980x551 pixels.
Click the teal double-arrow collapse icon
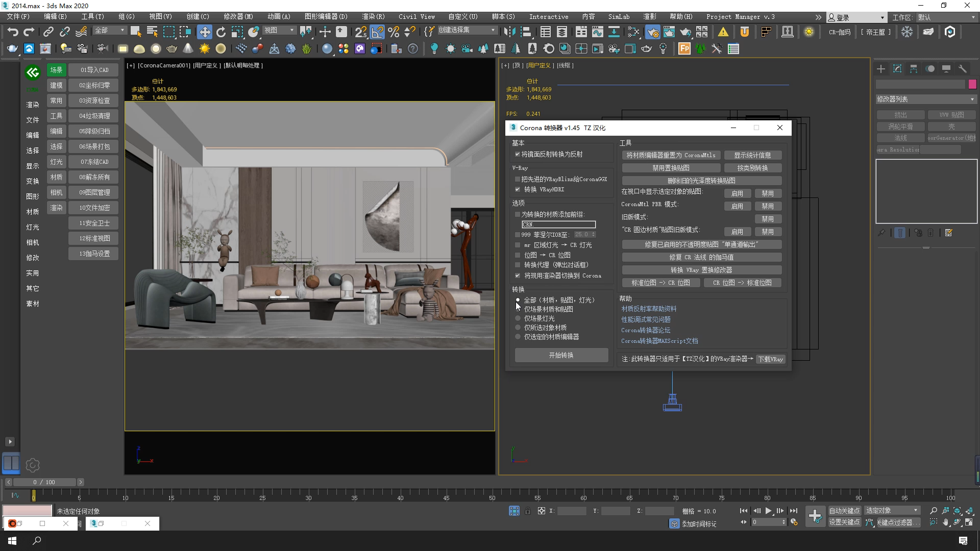(33, 72)
